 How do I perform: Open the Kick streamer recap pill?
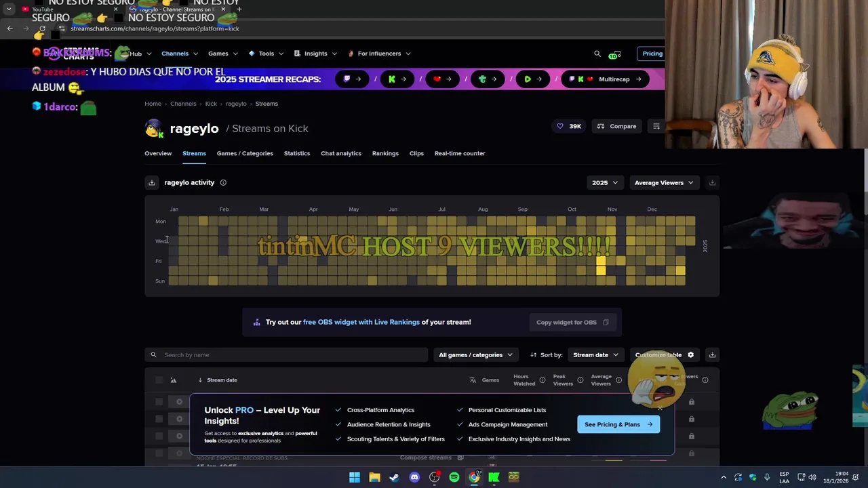(397, 79)
